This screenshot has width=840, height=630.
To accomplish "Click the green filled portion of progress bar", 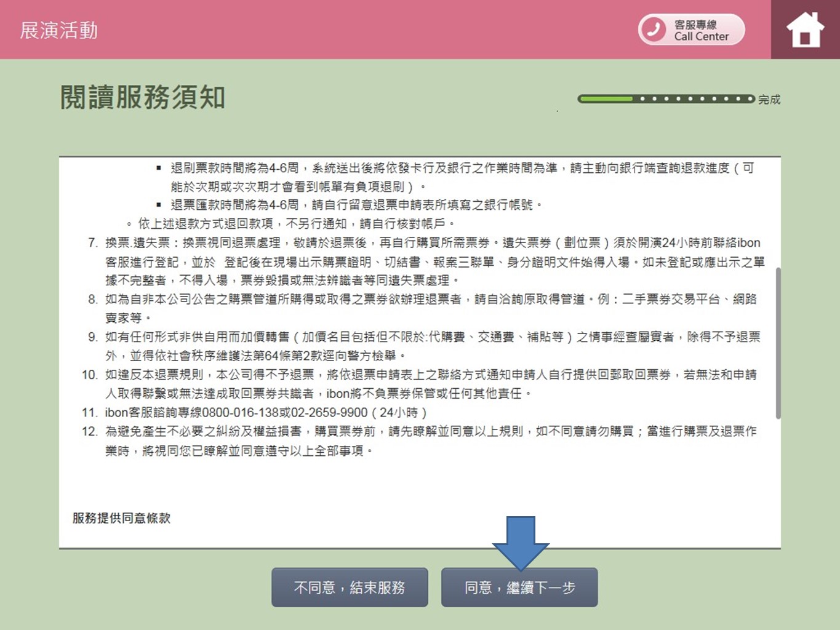I will pos(606,98).
